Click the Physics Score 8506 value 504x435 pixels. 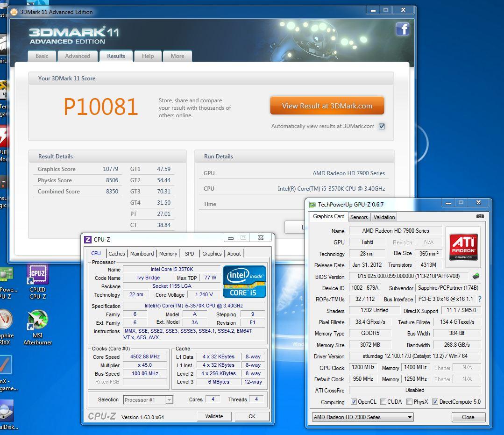(112, 180)
